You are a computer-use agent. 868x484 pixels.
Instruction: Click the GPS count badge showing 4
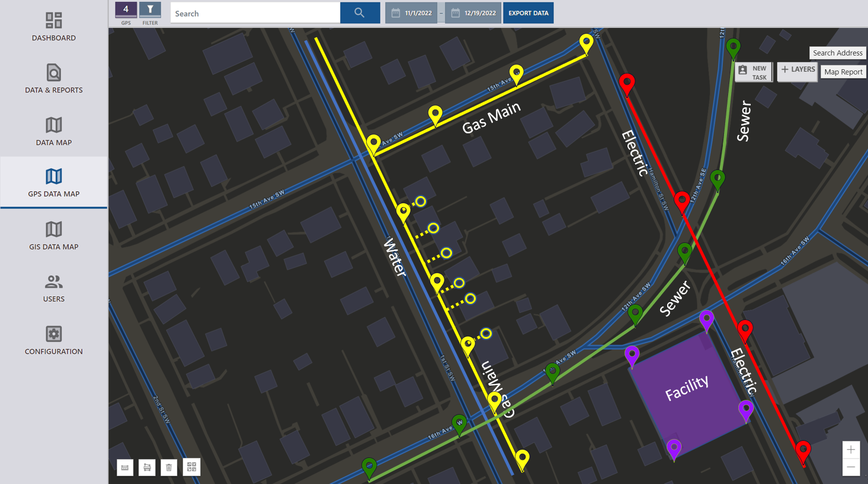[x=126, y=10]
